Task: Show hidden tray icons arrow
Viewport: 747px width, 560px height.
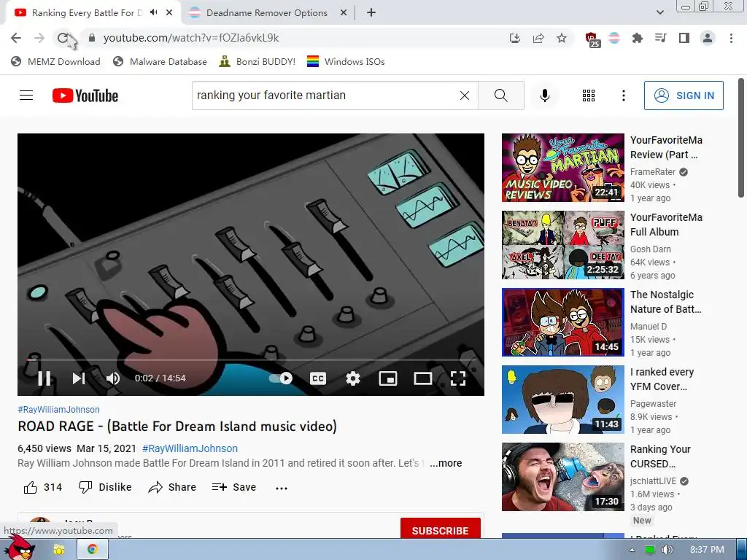Action: pos(632,550)
